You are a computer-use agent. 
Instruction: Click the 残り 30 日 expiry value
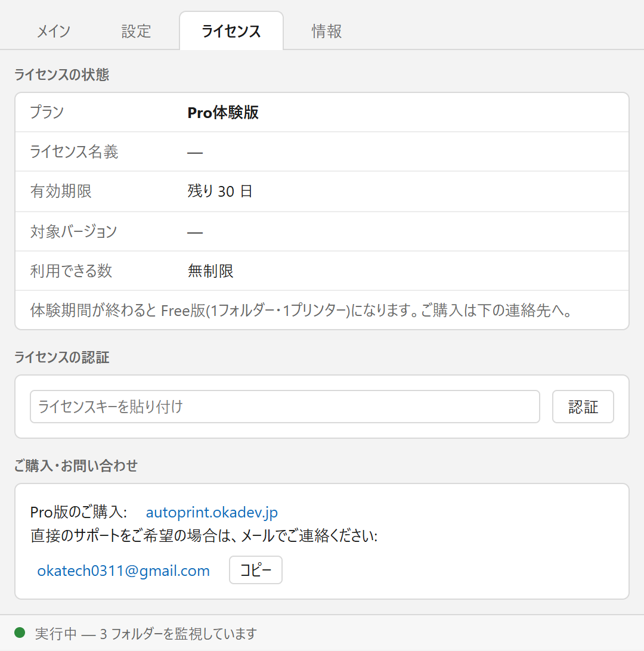click(x=220, y=191)
